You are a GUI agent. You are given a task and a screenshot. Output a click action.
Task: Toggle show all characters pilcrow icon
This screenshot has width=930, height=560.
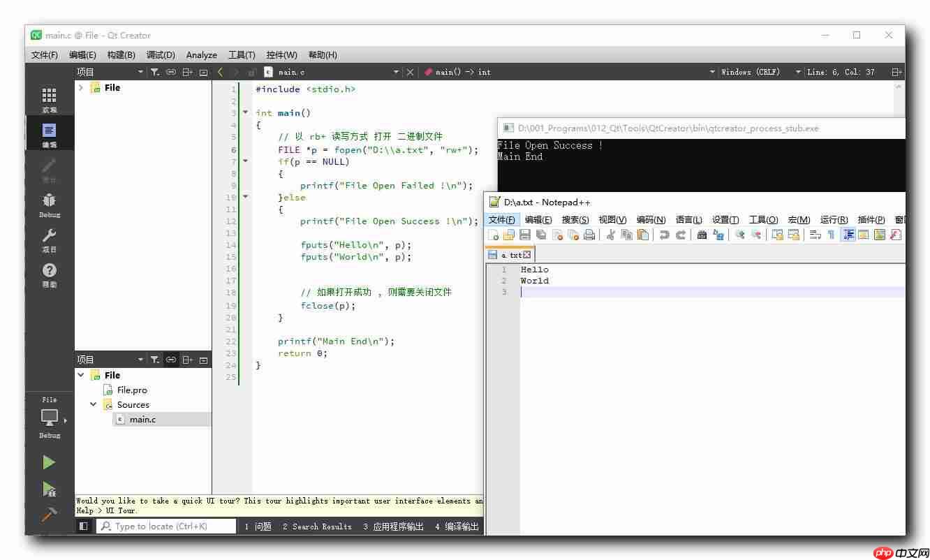coord(831,235)
